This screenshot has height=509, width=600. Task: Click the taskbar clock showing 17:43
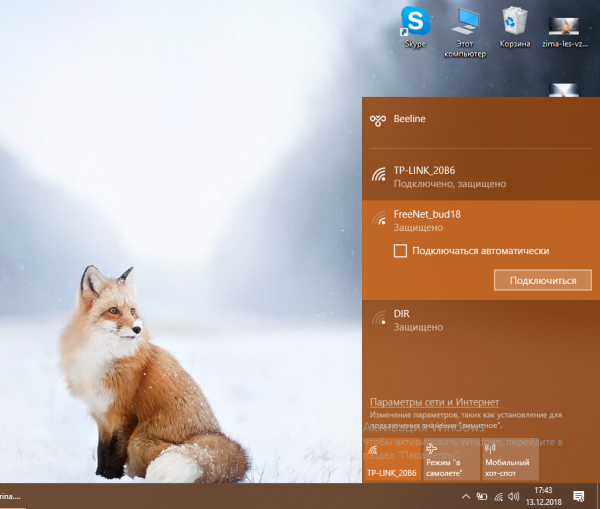tap(543, 496)
